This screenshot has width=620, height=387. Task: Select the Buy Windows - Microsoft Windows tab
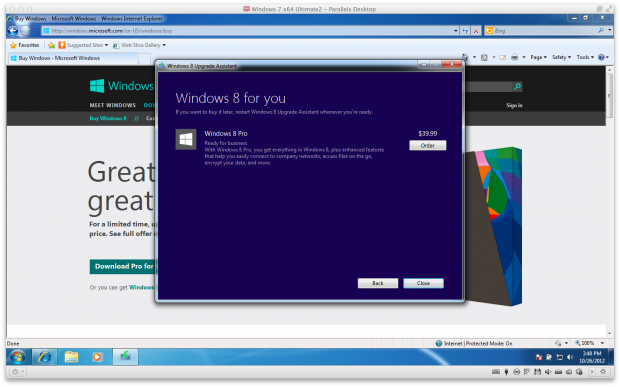[74, 58]
